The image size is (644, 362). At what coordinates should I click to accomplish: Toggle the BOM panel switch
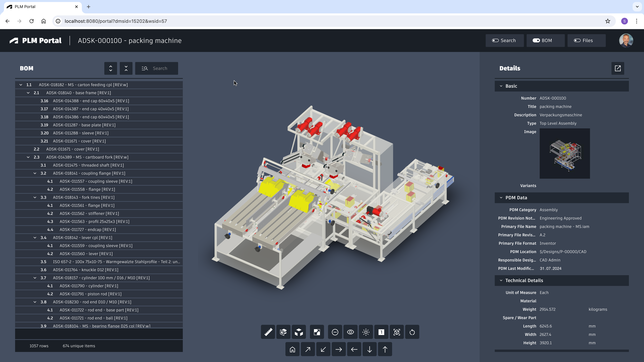coord(545,40)
